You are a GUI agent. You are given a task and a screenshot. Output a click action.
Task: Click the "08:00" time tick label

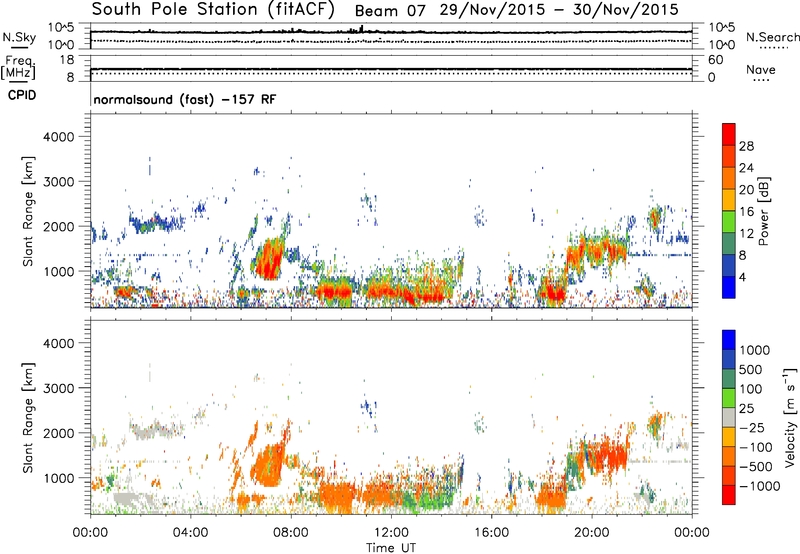291,533
